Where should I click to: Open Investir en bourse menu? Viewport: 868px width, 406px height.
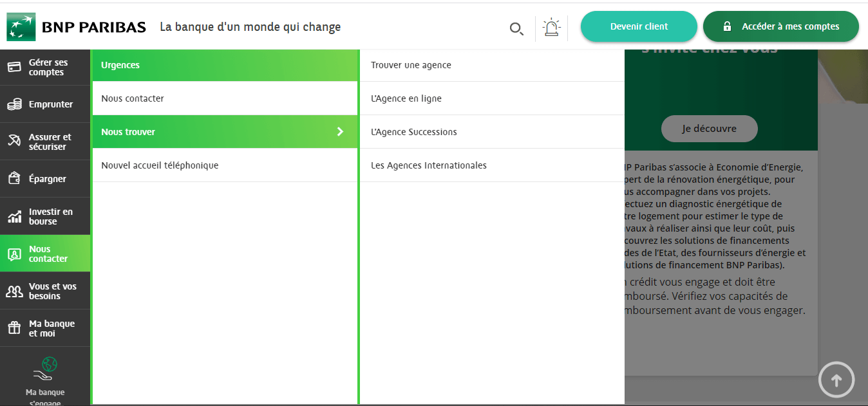tap(45, 216)
